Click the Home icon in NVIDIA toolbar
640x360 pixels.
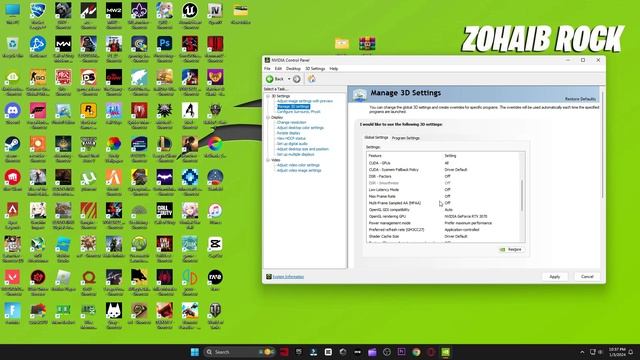click(x=311, y=79)
